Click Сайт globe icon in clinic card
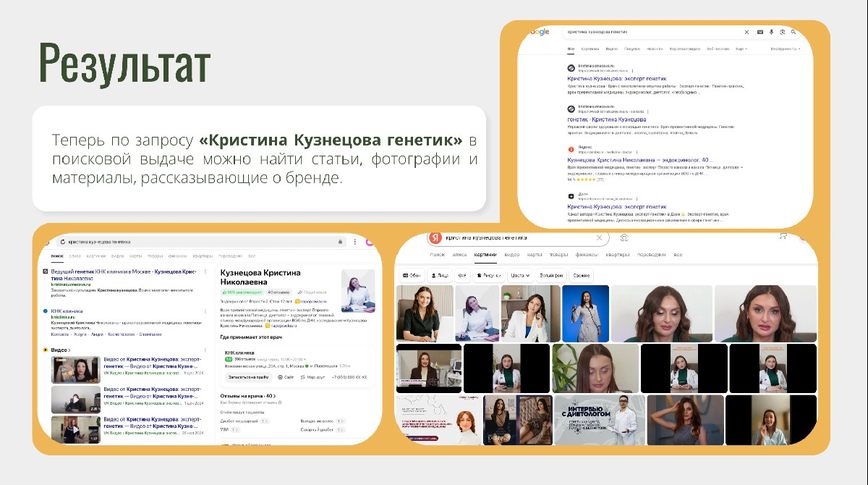Image resolution: width=868 pixels, height=485 pixels. click(x=280, y=377)
